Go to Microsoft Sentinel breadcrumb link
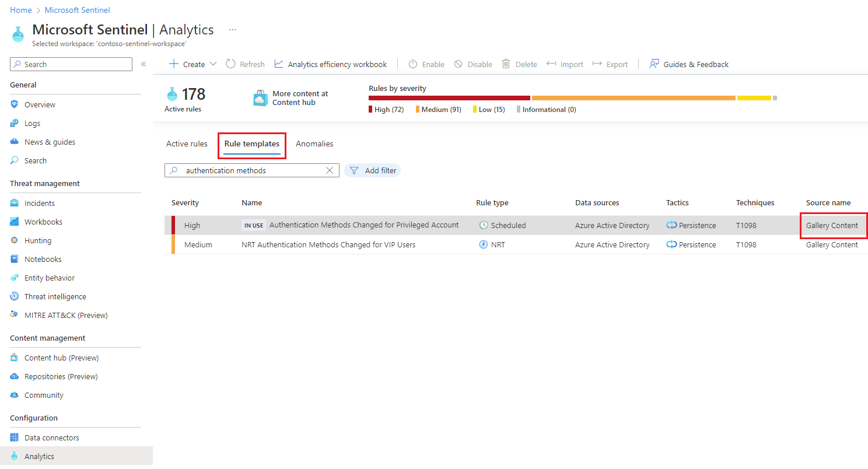Image resolution: width=868 pixels, height=469 pixels. [x=78, y=10]
